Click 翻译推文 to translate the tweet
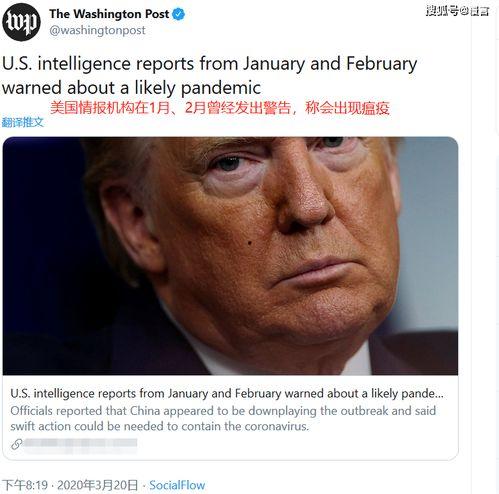 click(x=23, y=122)
